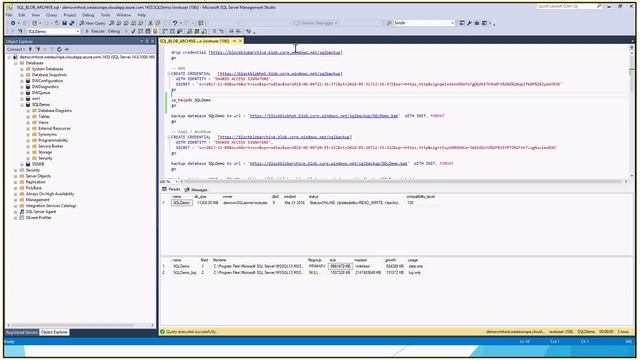Open the Query menu

pyautogui.click(x=51, y=15)
